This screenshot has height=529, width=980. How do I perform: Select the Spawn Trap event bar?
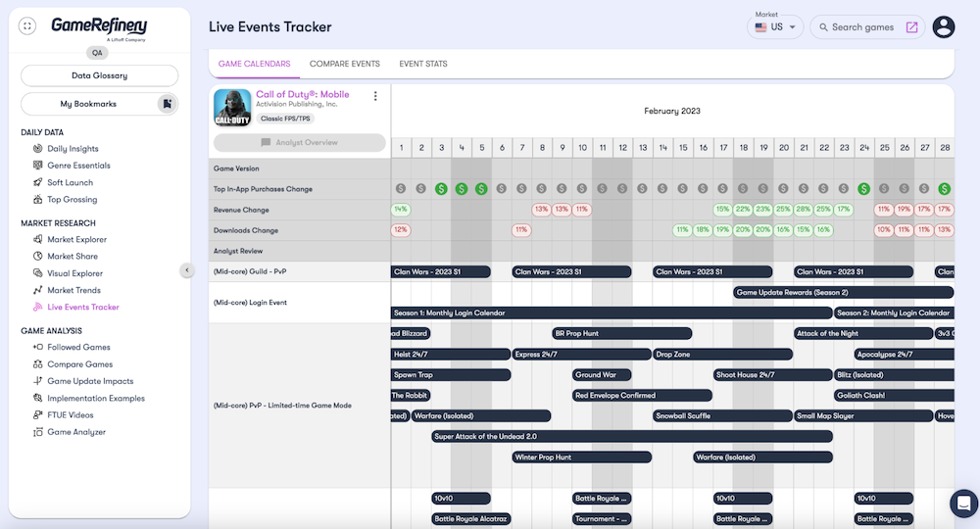tap(451, 375)
